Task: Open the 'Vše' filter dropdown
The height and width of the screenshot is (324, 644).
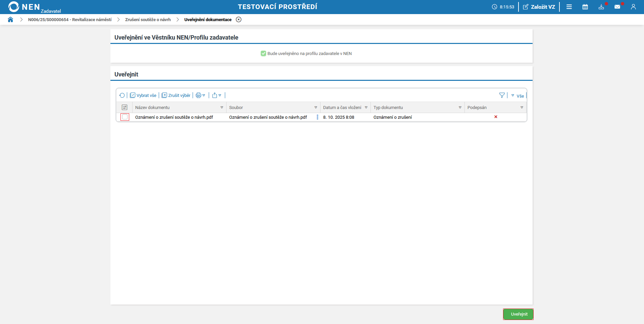Action: pyautogui.click(x=518, y=96)
